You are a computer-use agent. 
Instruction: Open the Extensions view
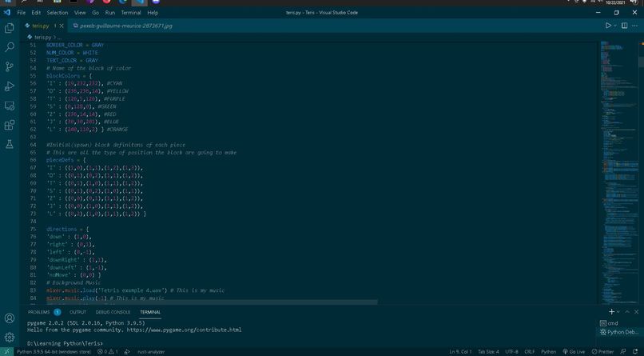tap(9, 125)
